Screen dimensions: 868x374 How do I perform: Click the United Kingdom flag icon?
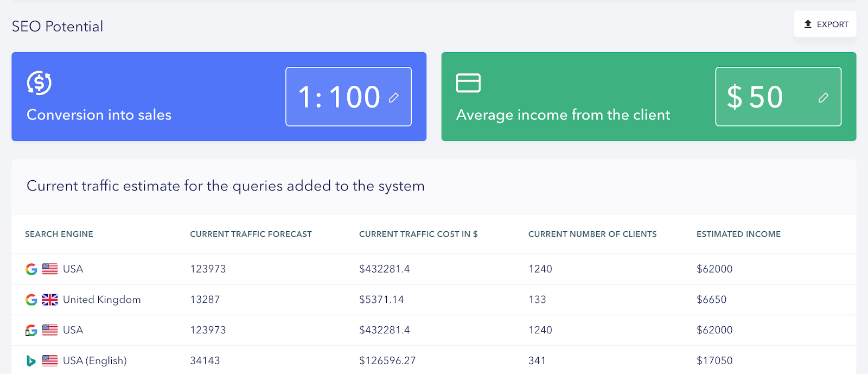[50, 300]
